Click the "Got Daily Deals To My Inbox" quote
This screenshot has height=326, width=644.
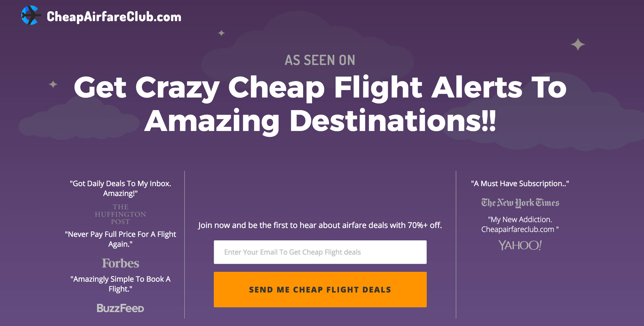point(120,188)
